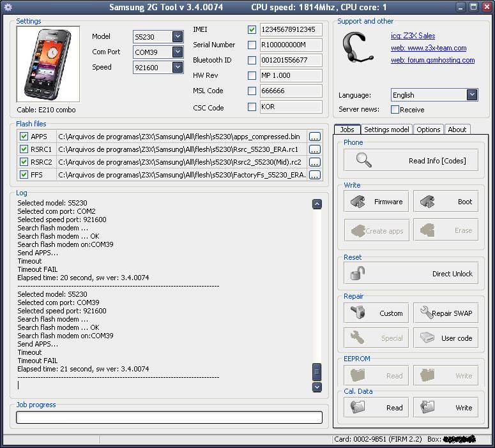The width and height of the screenshot is (495, 448).
Task: Click the Direct Unlock button label
Action: click(452, 274)
